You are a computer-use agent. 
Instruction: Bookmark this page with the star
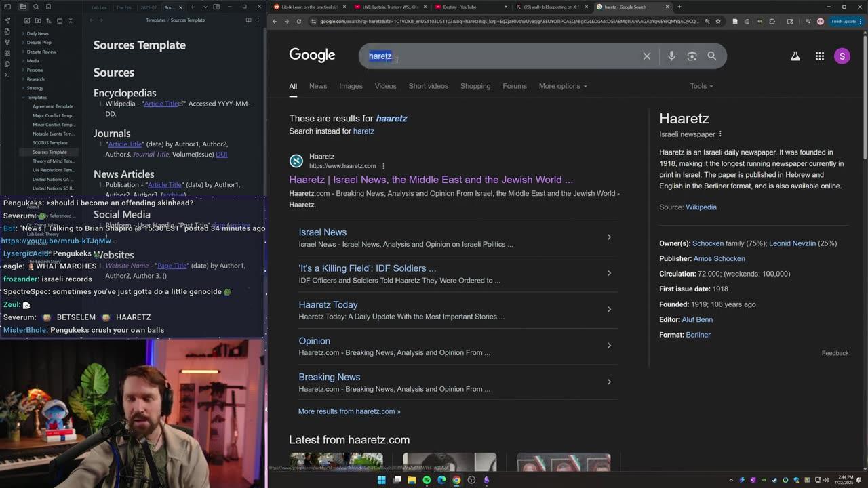[x=718, y=21]
